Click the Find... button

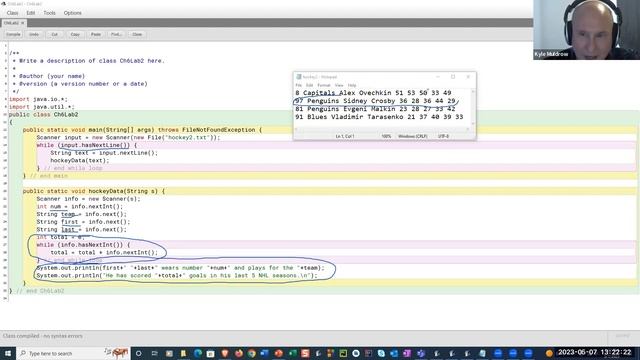[116, 34]
